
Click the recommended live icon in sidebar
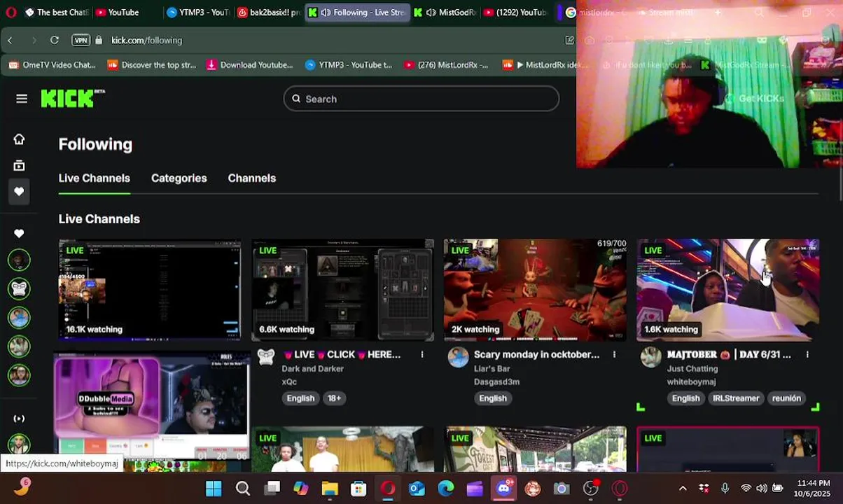(19, 419)
